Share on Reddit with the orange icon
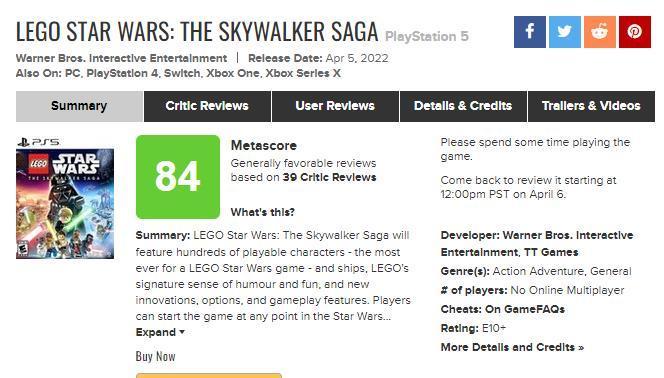The height and width of the screenshot is (378, 664). pos(600,32)
